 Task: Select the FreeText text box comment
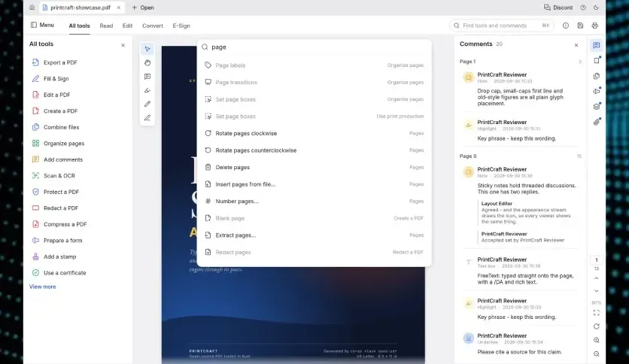tap(521, 271)
